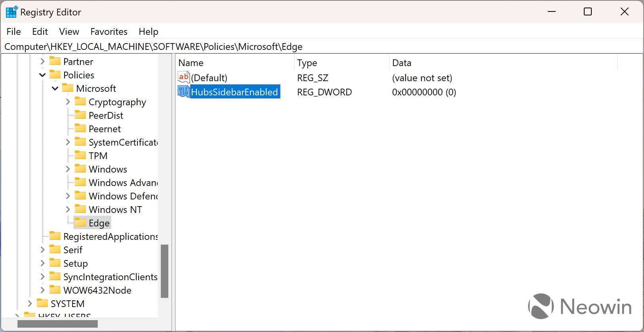
Task: Click the registry path address bar
Action: (x=322, y=46)
